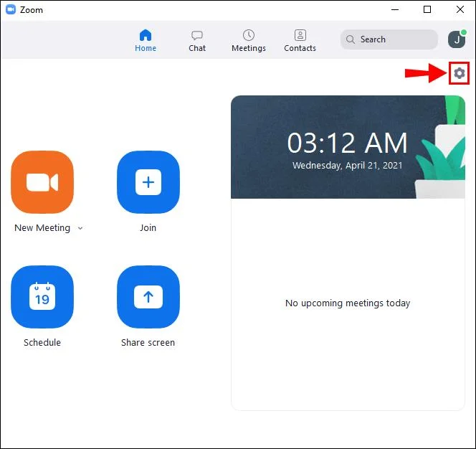Open the Chat tab

197,41
